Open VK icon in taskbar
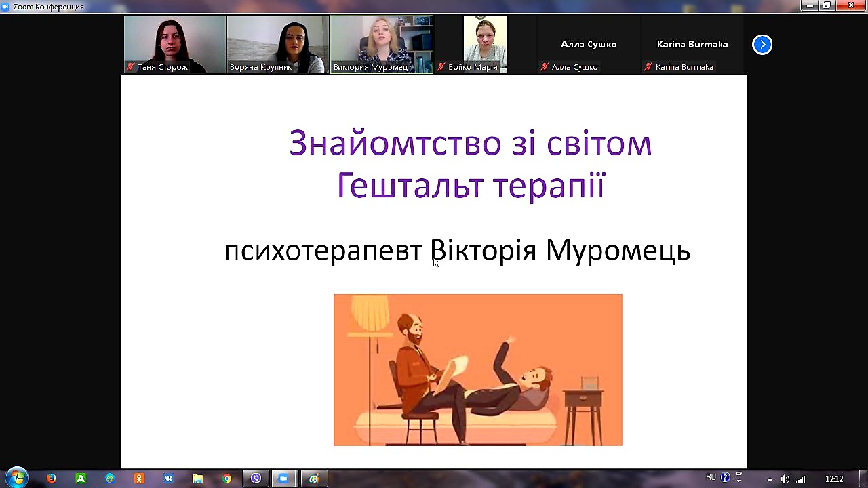Screen dimensions: 868x488 tap(168, 479)
